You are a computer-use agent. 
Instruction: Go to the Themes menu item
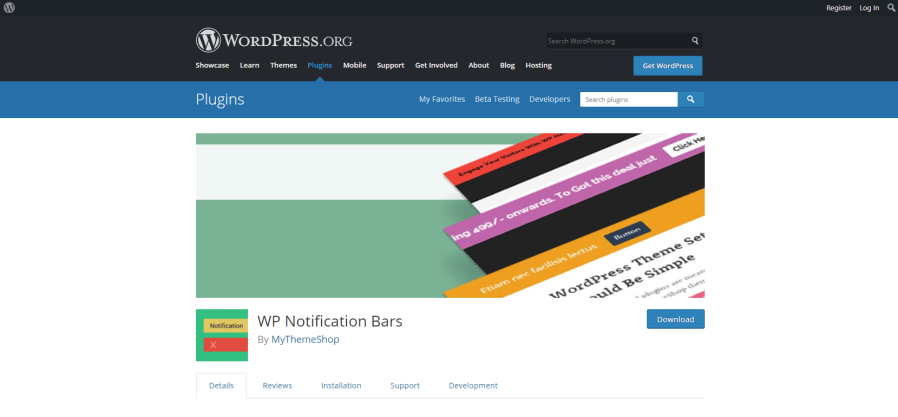click(x=283, y=65)
